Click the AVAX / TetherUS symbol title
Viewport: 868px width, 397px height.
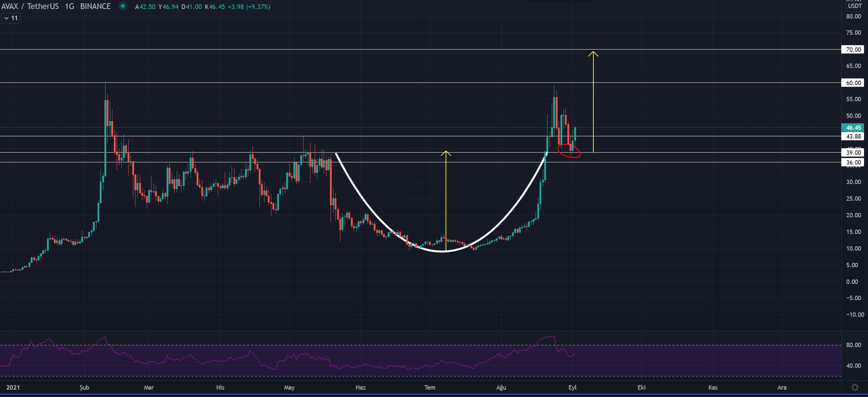tap(30, 7)
